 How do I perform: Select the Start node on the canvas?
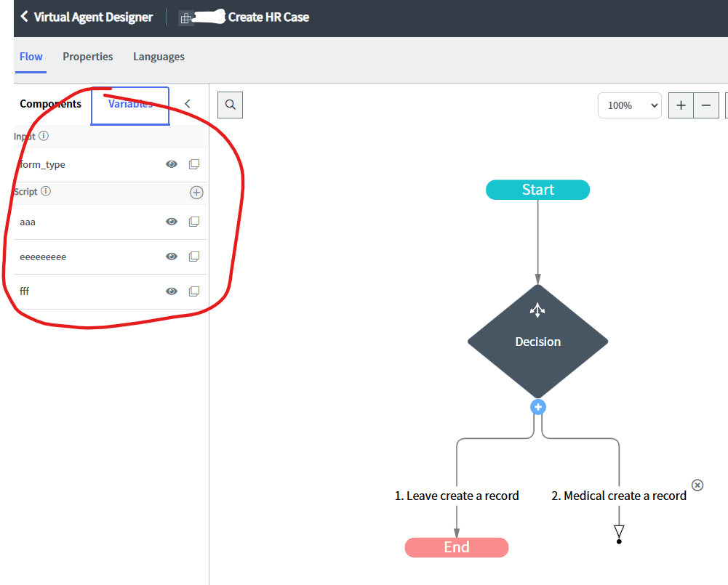point(537,189)
